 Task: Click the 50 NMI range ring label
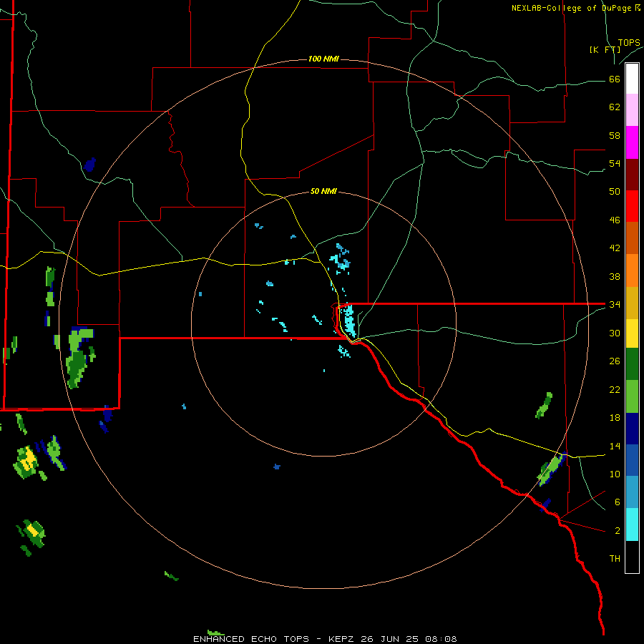pos(323,191)
